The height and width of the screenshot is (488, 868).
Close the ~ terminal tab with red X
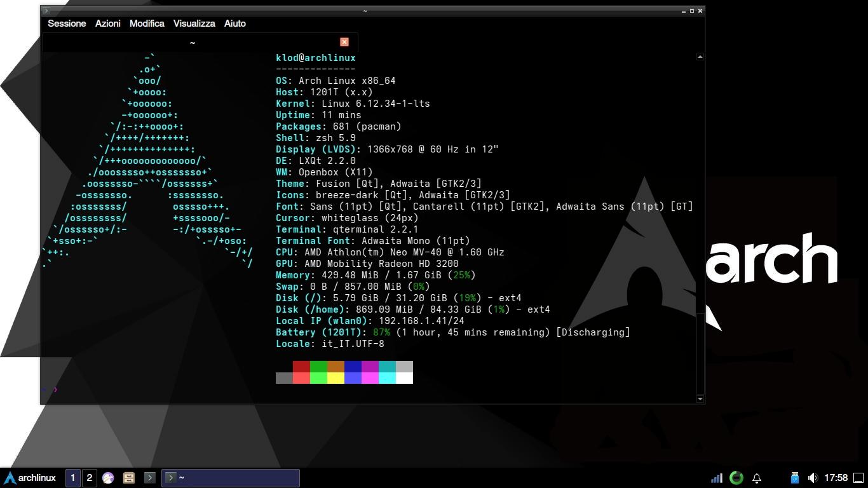(344, 42)
